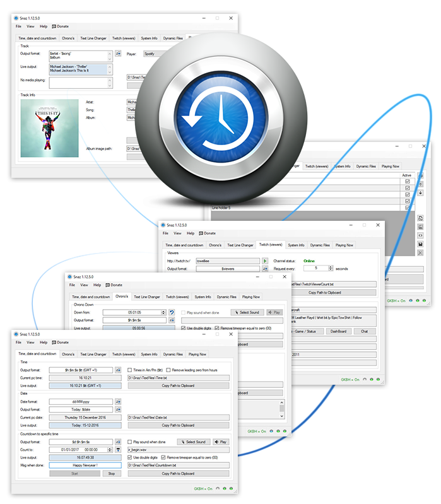Click 'Thursday 15 December 2016' current date text
The height and width of the screenshot is (504, 441).
[85, 418]
